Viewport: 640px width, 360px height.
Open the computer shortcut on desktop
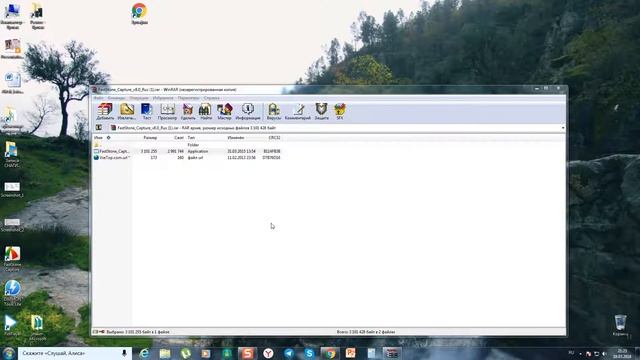tap(12, 16)
